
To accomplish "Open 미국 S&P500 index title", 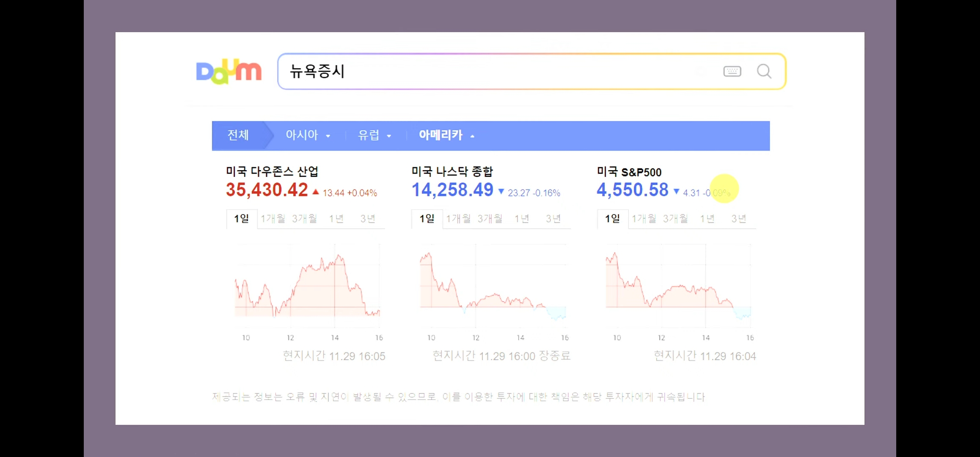I will (x=629, y=172).
